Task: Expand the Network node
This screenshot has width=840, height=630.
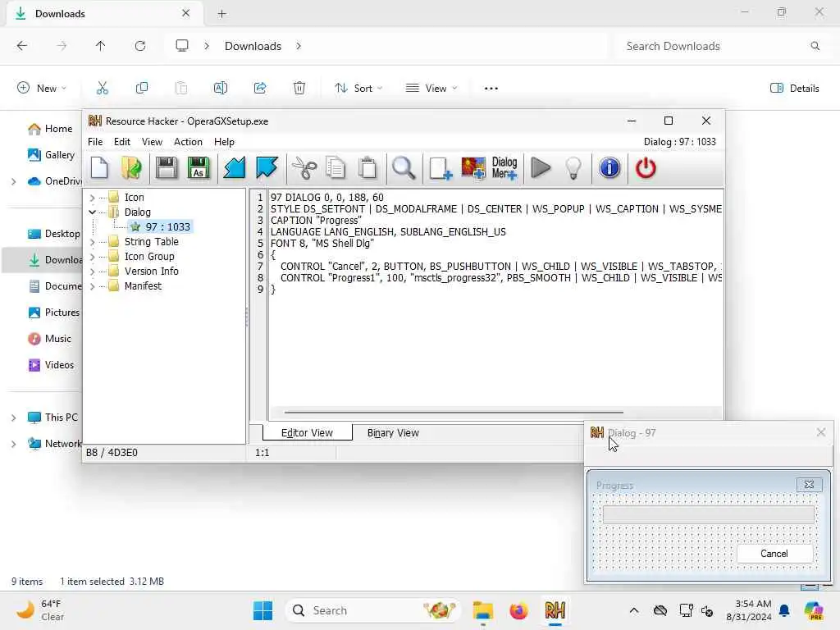Action: (x=13, y=444)
